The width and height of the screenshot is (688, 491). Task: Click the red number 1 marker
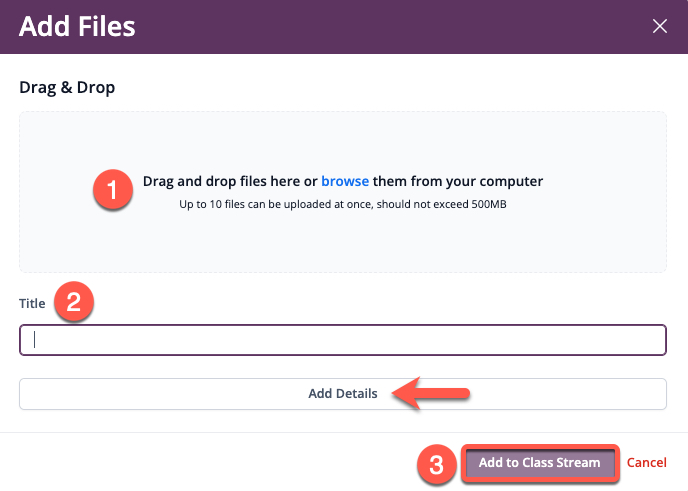tap(112, 189)
